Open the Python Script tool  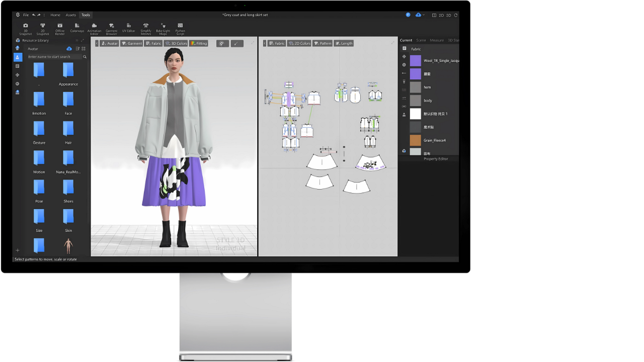click(180, 28)
